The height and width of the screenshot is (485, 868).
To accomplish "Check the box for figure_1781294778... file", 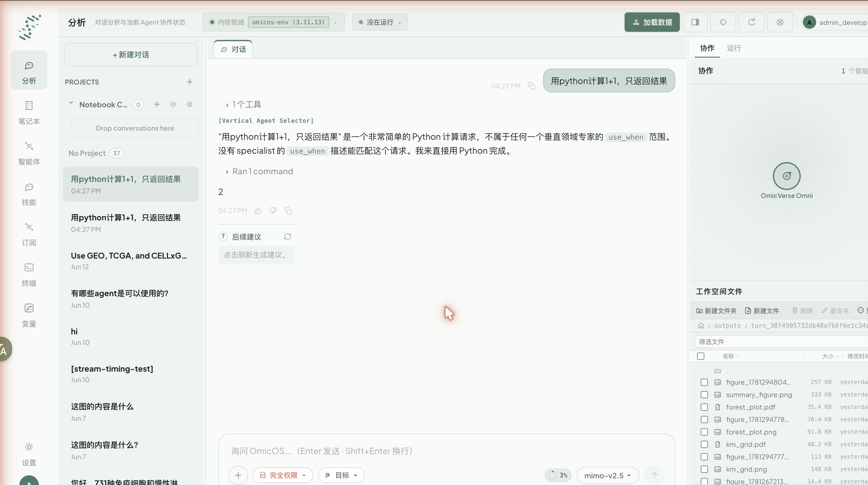I will pos(704,420).
